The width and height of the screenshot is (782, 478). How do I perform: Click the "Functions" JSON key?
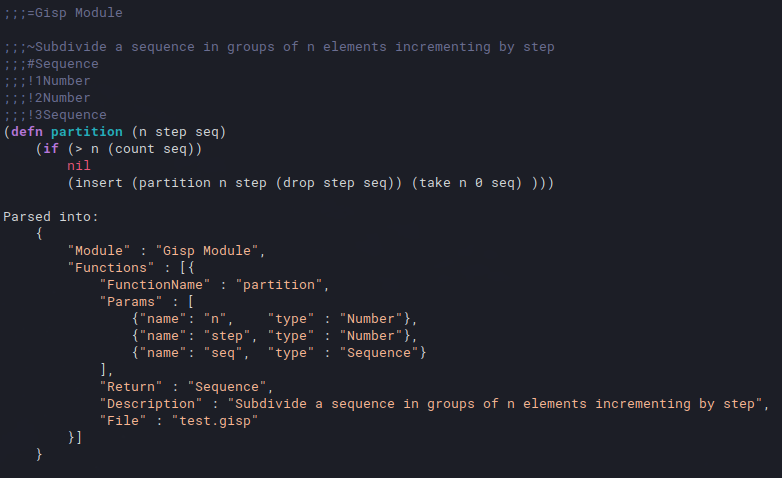pyautogui.click(x=111, y=267)
